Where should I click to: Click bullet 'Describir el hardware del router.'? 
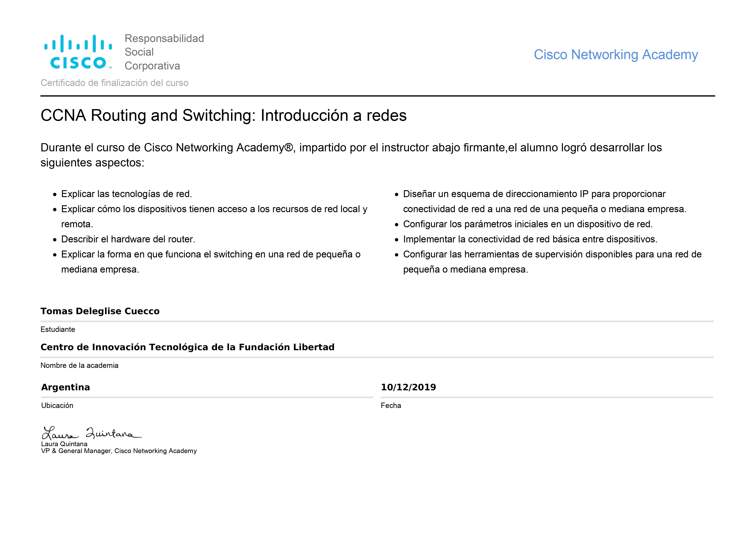point(128,239)
